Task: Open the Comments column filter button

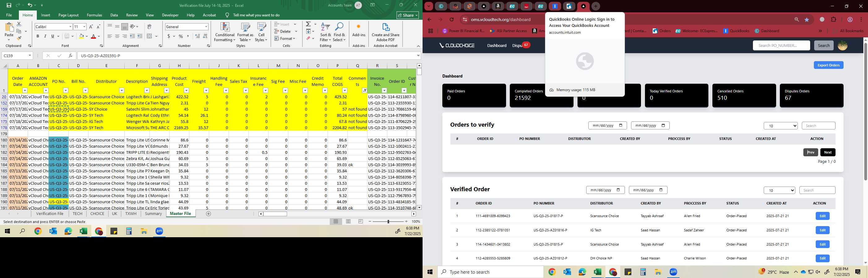Action: pos(365,90)
